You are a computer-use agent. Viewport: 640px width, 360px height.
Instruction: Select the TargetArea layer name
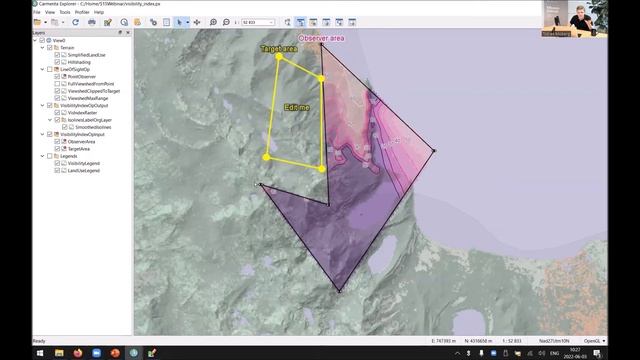coord(78,149)
